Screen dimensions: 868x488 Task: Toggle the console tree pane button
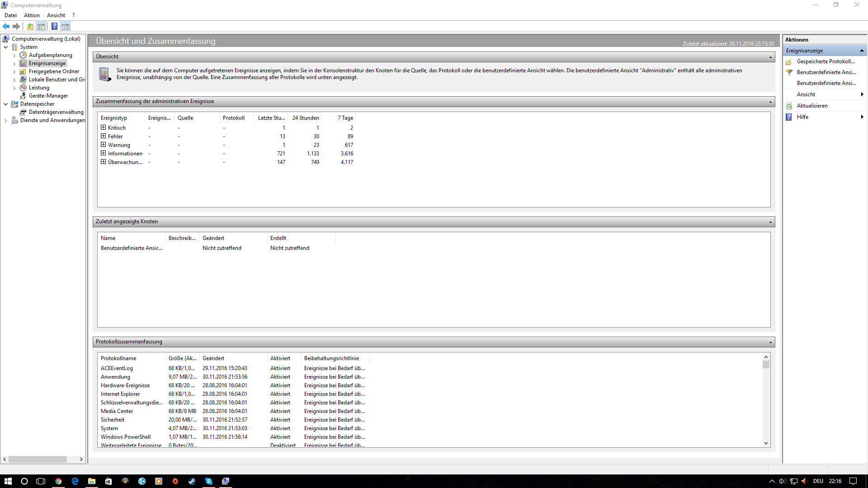[41, 26]
